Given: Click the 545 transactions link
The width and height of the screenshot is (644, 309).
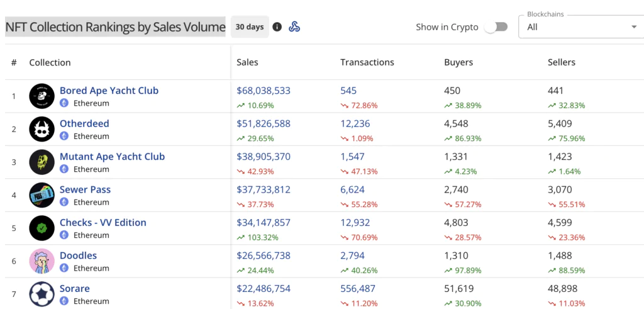Looking at the screenshot, I should [348, 91].
